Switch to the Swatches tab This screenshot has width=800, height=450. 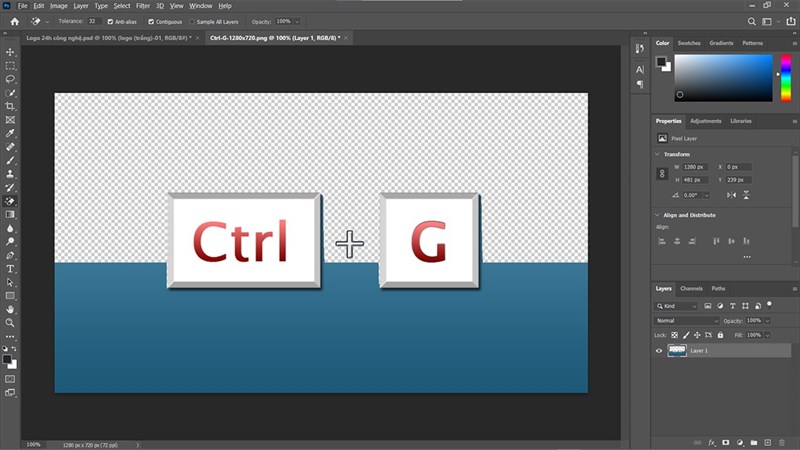689,43
